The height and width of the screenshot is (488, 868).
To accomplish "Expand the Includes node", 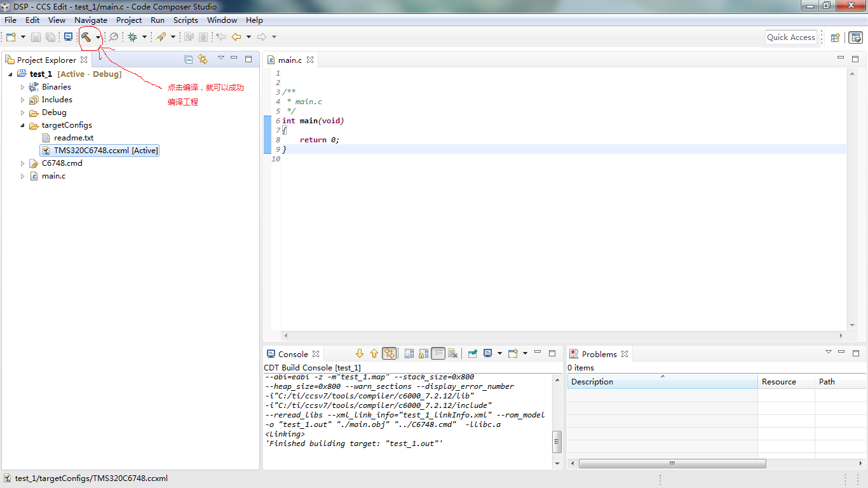I will point(22,100).
